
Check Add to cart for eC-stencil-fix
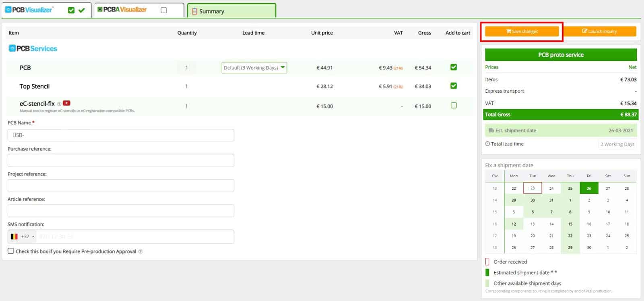pos(454,106)
